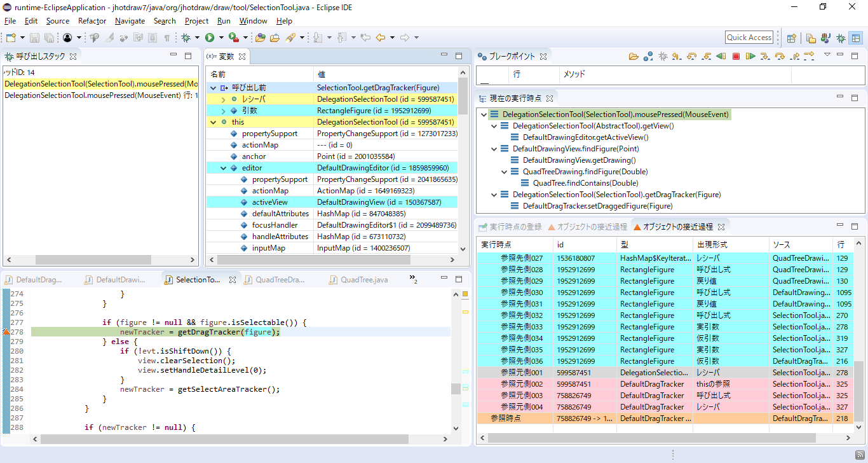Viewport: 868px width, 463px height.
Task: Show hidden editor tabs overflow chevron
Action: click(413, 279)
